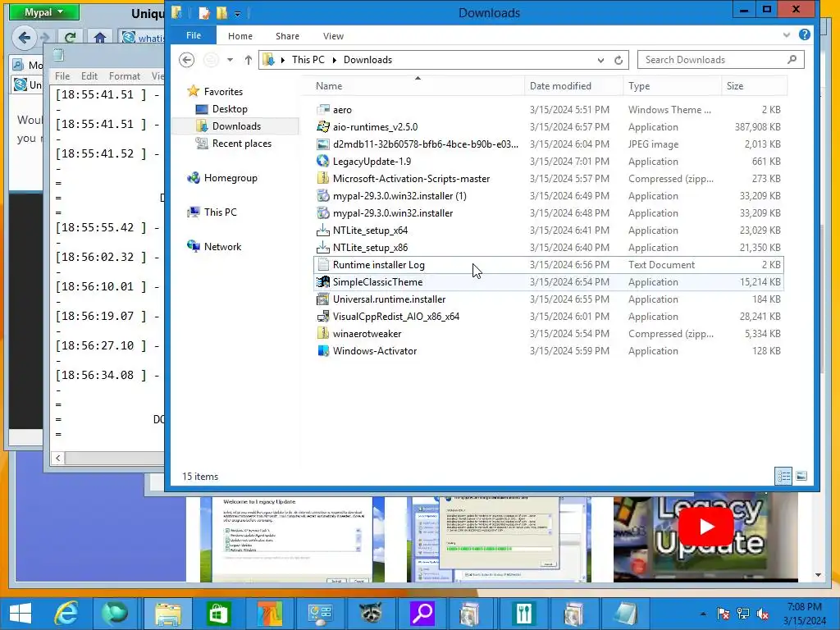Open recent locations dropdown arrow
This screenshot has width=840, height=630.
click(230, 60)
